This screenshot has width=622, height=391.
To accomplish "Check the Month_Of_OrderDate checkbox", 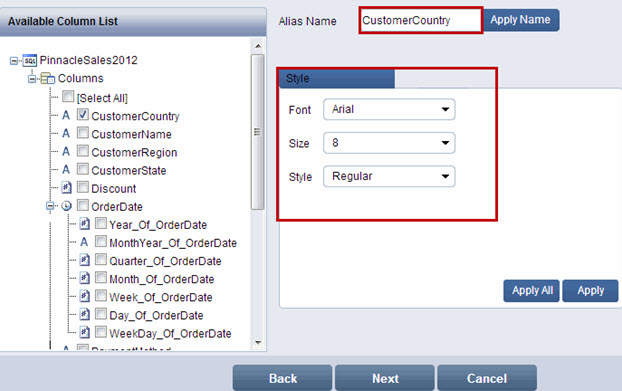I will click(101, 277).
